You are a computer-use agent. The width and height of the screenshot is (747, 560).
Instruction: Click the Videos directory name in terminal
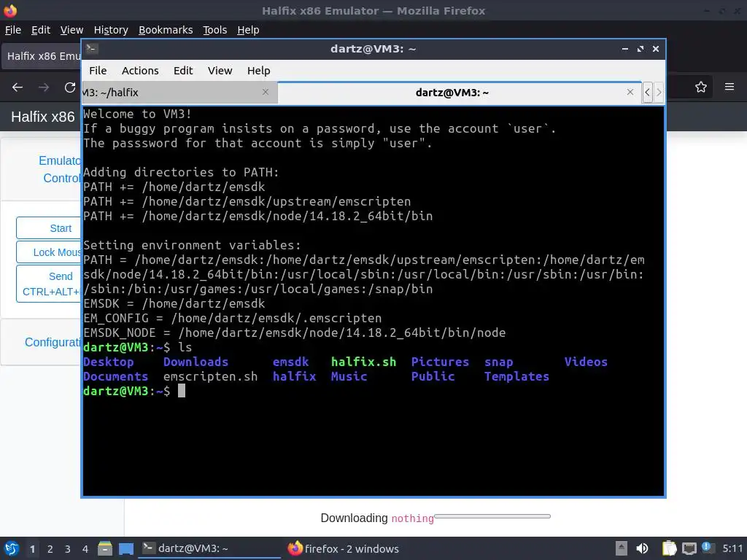pyautogui.click(x=586, y=362)
